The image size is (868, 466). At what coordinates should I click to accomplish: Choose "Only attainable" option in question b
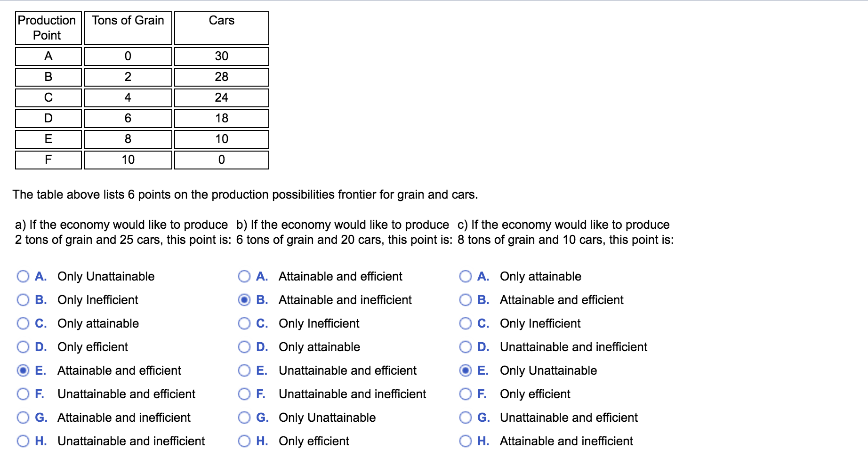[x=244, y=347]
